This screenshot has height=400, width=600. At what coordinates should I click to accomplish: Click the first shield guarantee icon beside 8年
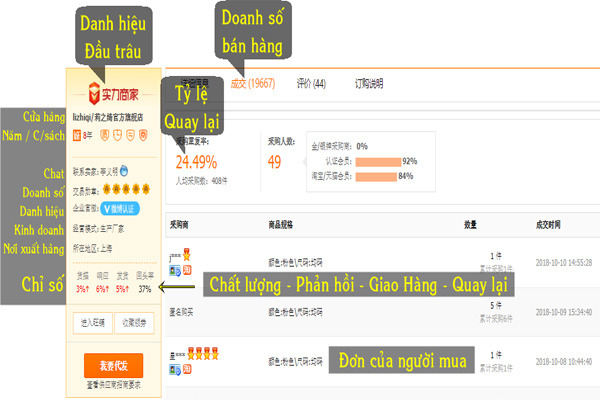[104, 135]
